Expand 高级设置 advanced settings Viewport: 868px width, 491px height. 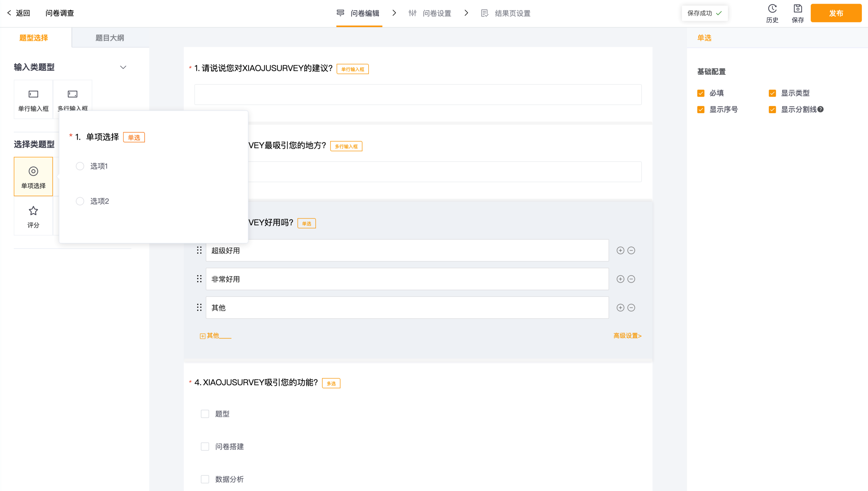tap(627, 335)
